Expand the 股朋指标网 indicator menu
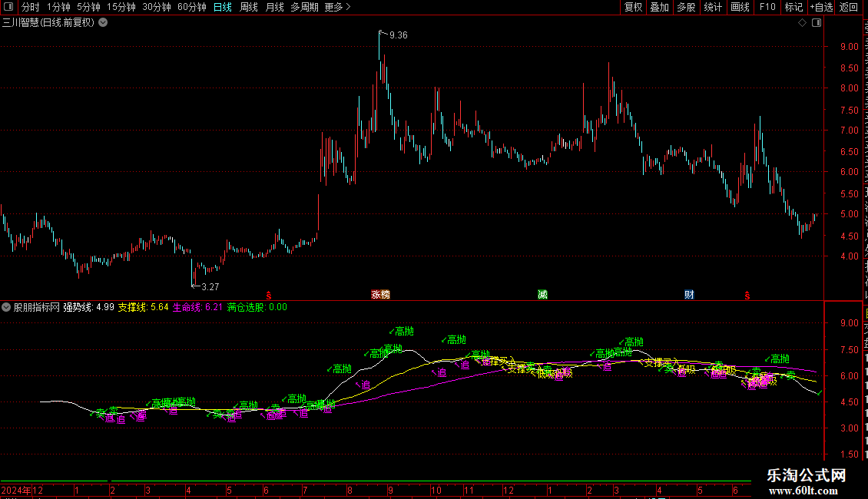 tap(6, 307)
